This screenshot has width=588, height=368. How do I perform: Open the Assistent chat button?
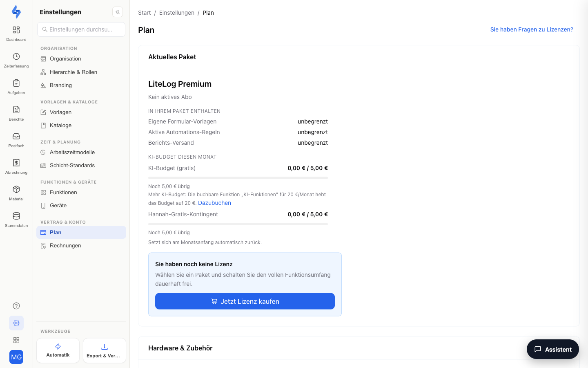click(553, 349)
